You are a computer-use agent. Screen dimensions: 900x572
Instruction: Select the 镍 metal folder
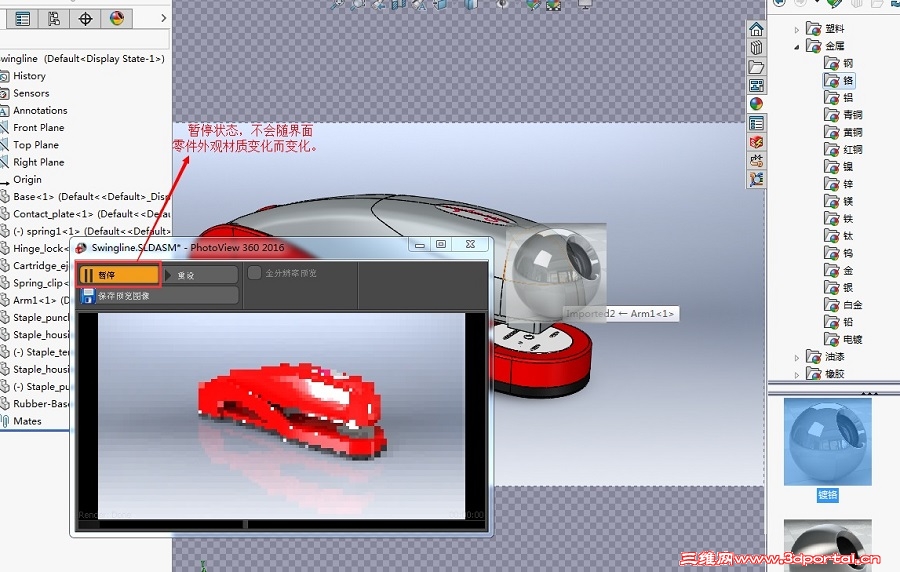839,166
